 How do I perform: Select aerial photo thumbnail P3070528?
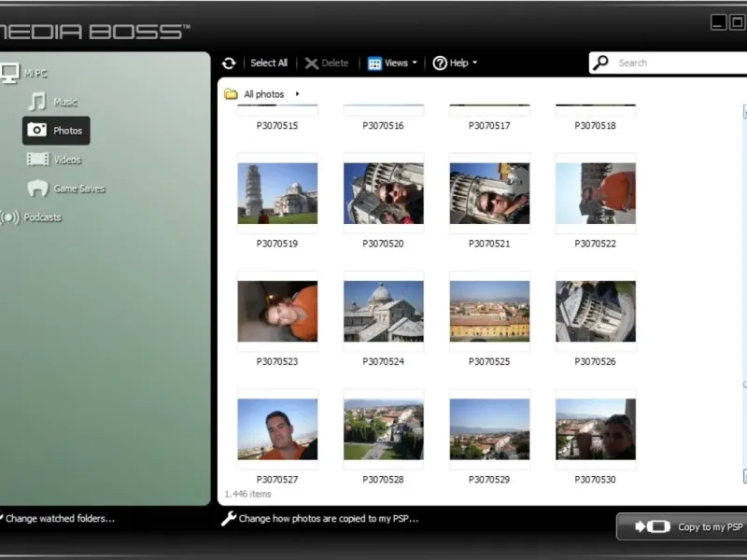pyautogui.click(x=384, y=429)
